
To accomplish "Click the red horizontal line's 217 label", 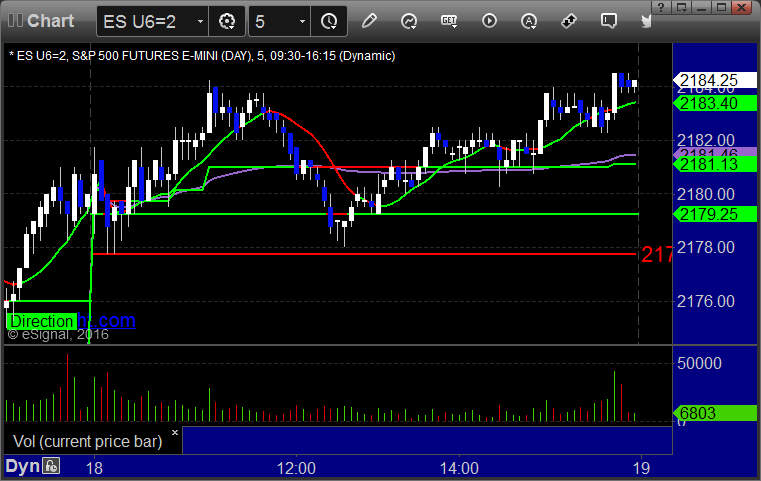I will (x=656, y=254).
